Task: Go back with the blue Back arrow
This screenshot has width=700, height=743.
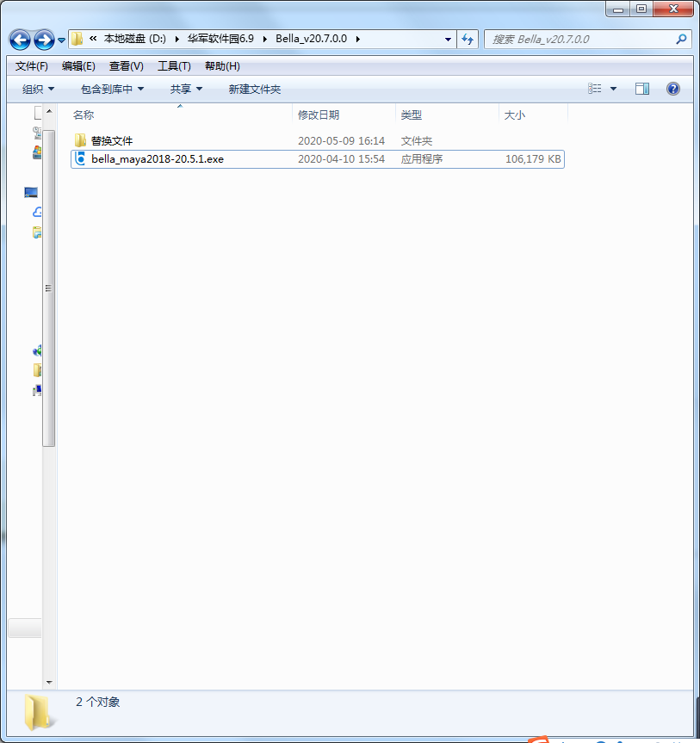Action: [x=20, y=40]
